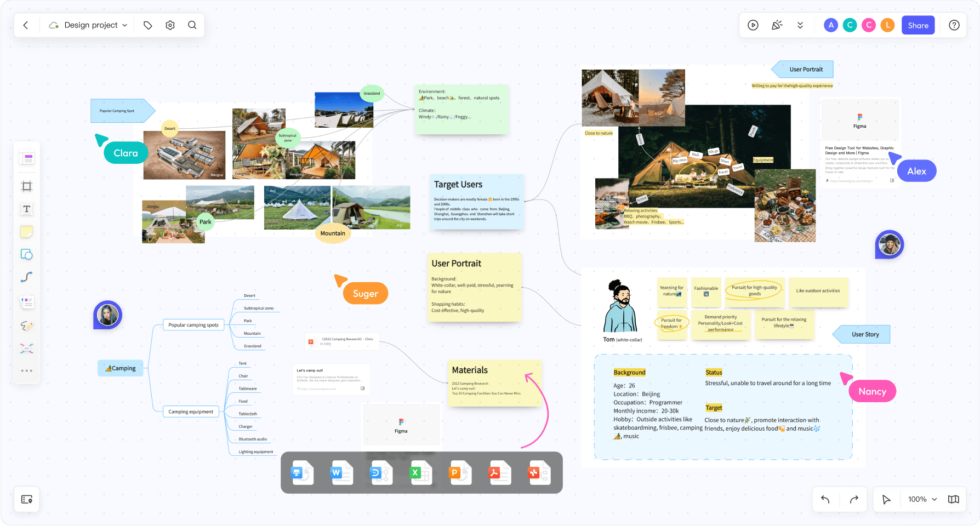Screen dimensions: 980x526
Task: Select the Text tool in the left toolbar
Action: 26,209
